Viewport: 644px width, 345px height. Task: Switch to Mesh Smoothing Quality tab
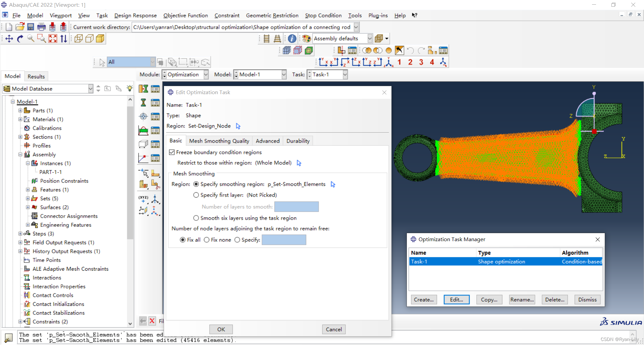[219, 141]
